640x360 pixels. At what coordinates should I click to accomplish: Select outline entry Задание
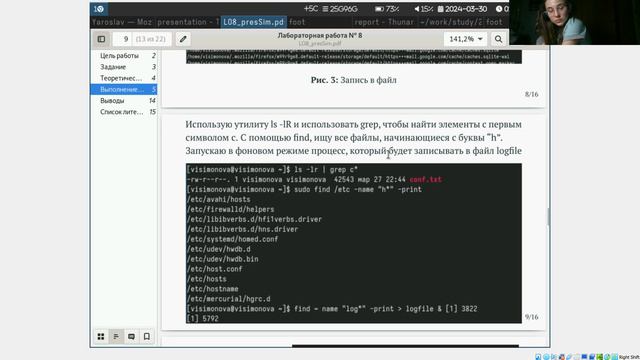tap(124, 67)
